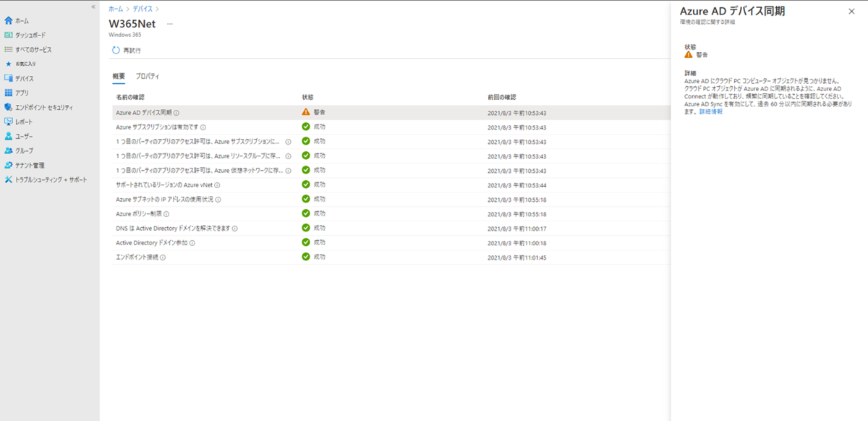
Task: Click the info icon beside DNS は Active Directory ドメインを解決できます
Action: click(x=235, y=229)
